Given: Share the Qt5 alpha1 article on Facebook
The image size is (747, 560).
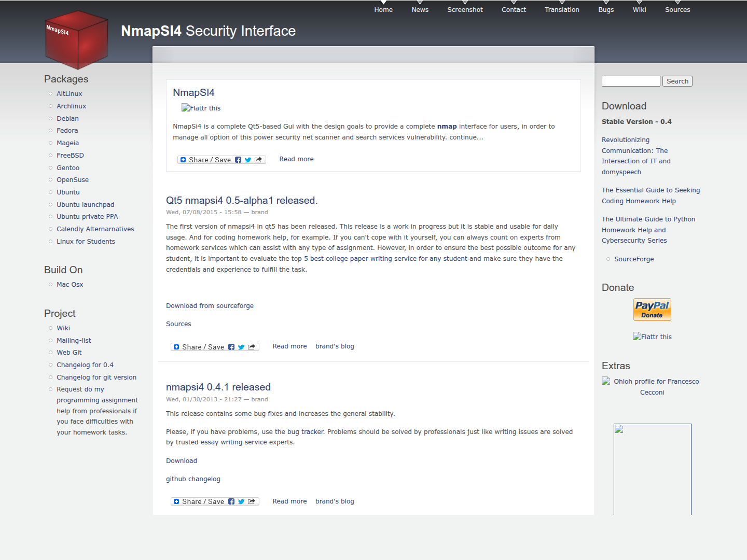Looking at the screenshot, I should 231,347.
